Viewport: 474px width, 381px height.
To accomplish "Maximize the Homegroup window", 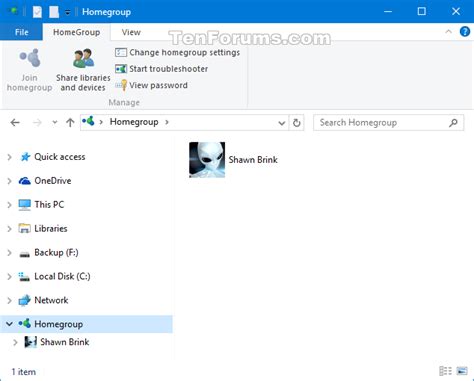I will pyautogui.click(x=422, y=12).
